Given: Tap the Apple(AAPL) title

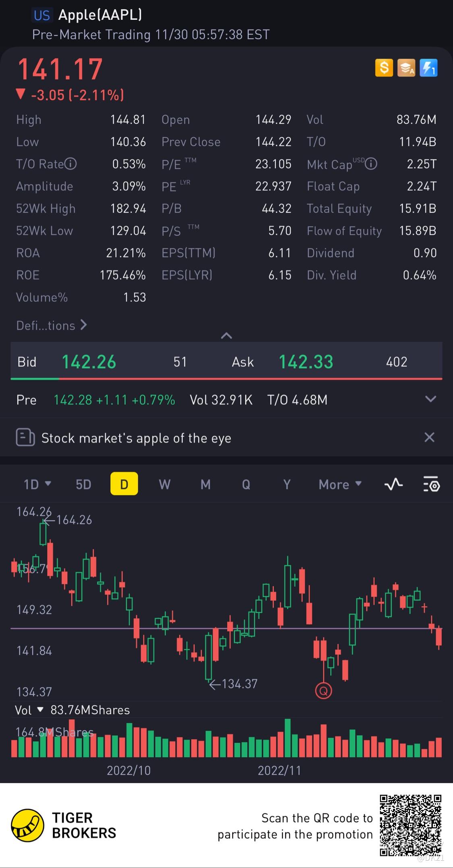Looking at the screenshot, I should click(x=100, y=15).
